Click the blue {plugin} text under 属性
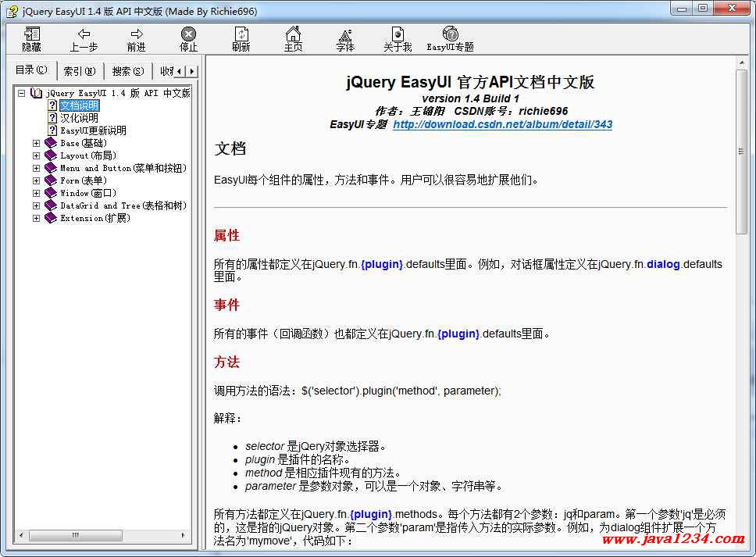Image resolution: width=756 pixels, height=557 pixels. [x=382, y=264]
